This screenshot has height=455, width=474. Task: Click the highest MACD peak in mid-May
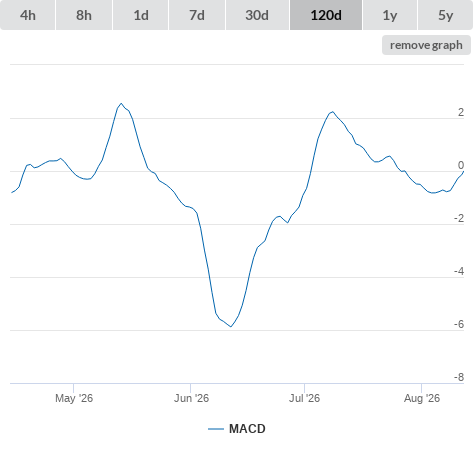click(x=121, y=104)
